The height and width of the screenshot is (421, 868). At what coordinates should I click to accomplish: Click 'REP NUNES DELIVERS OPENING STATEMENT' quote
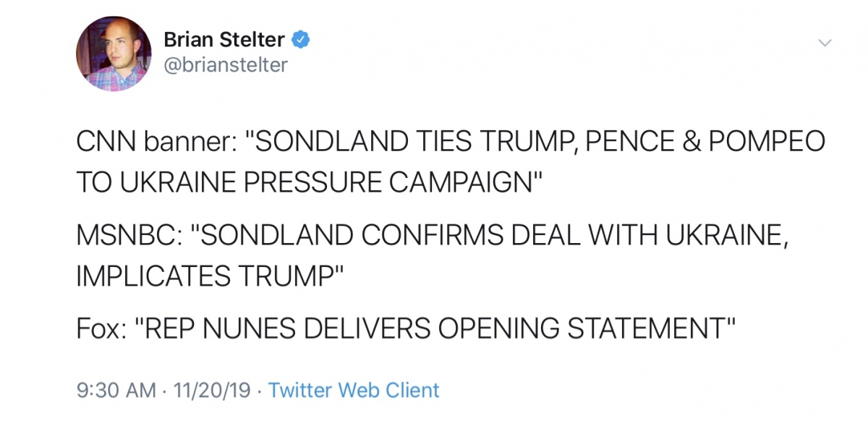435,329
